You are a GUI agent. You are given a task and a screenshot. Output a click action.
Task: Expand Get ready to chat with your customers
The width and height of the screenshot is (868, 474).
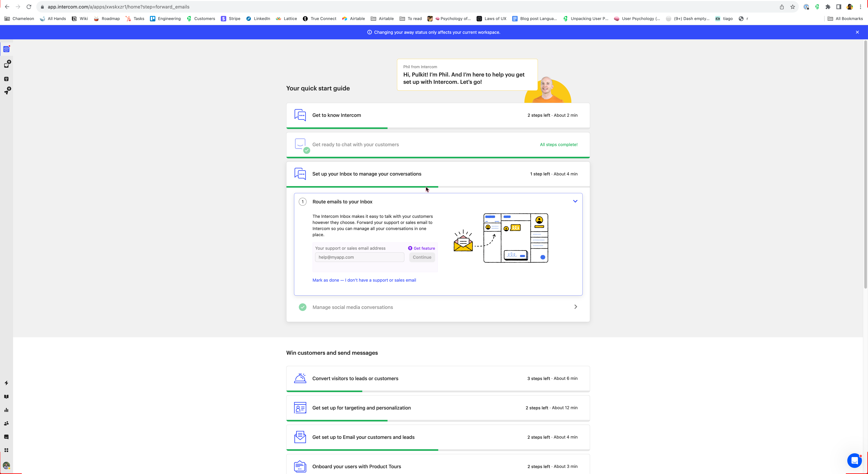click(x=438, y=145)
